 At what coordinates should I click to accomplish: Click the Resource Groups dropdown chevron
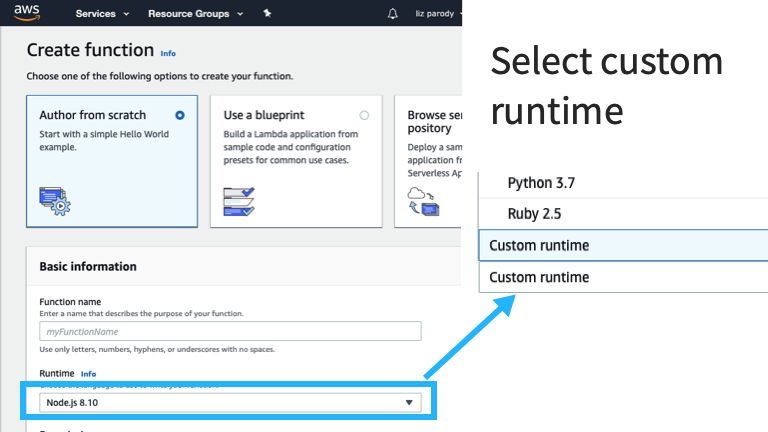(240, 14)
